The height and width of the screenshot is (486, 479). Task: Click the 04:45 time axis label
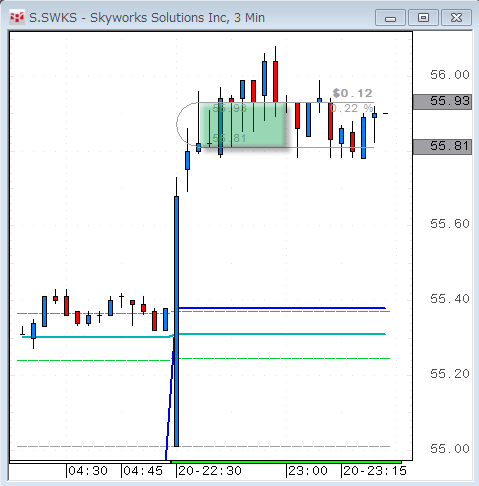point(143,471)
